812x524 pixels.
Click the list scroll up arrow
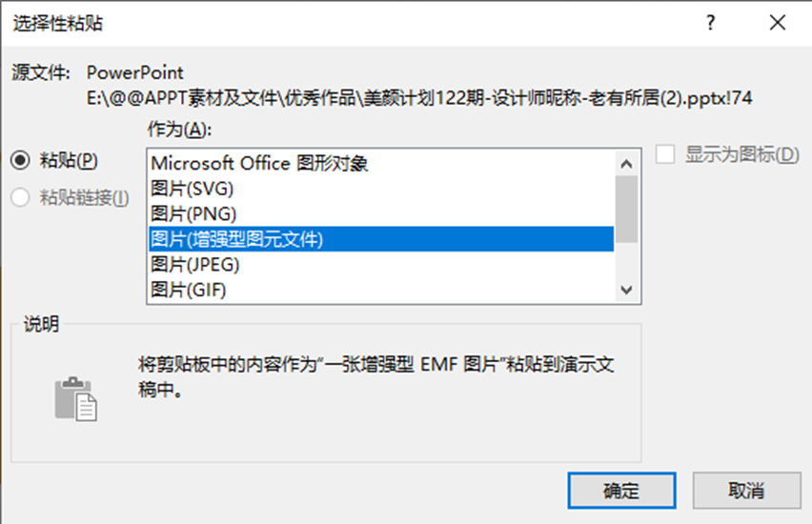(x=626, y=164)
